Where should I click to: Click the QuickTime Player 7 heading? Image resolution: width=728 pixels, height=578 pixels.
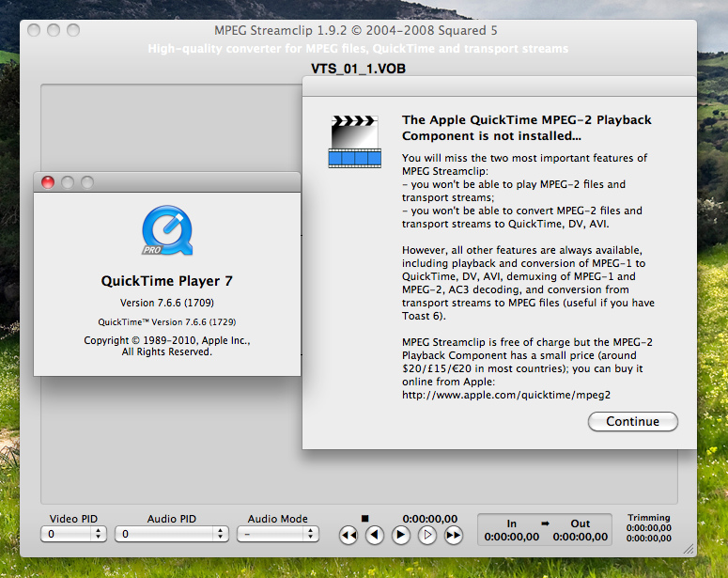click(x=166, y=281)
